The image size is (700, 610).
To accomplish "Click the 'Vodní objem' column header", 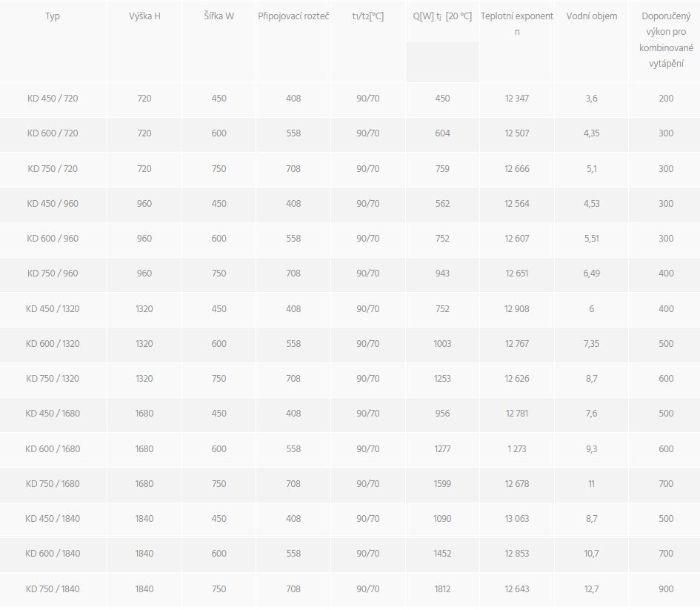I will click(x=591, y=16).
